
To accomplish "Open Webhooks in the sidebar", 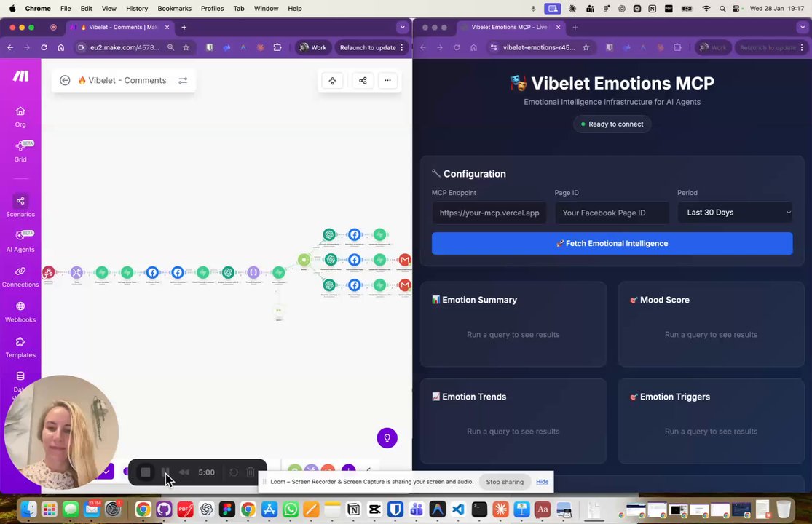I will click(x=20, y=312).
